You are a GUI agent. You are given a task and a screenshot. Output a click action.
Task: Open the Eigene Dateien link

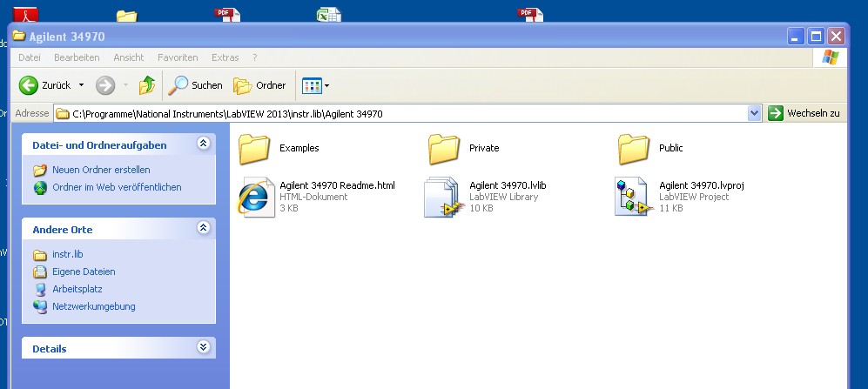84,272
